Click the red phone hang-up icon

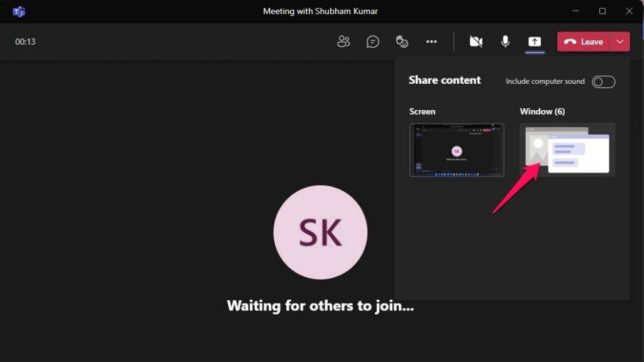tap(570, 42)
